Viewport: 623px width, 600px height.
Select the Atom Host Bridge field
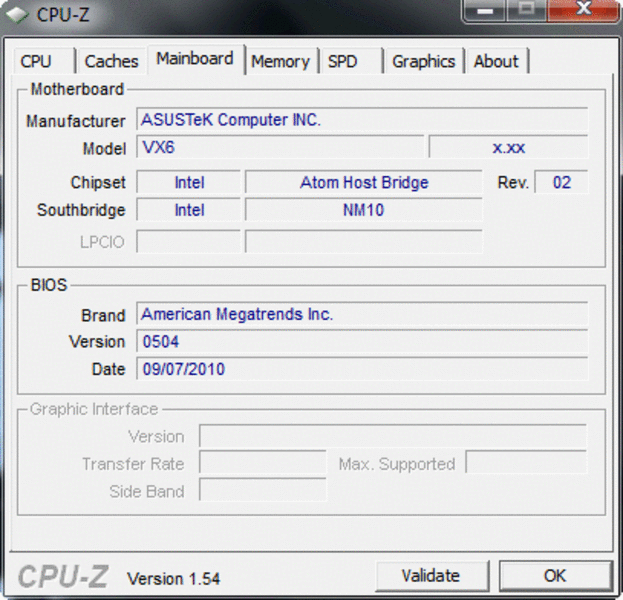(364, 182)
